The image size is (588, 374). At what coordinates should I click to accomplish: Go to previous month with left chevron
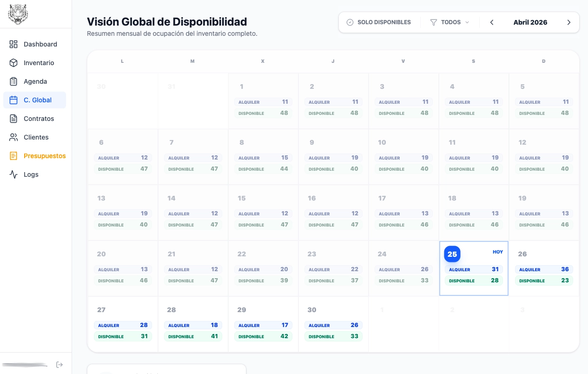click(492, 22)
